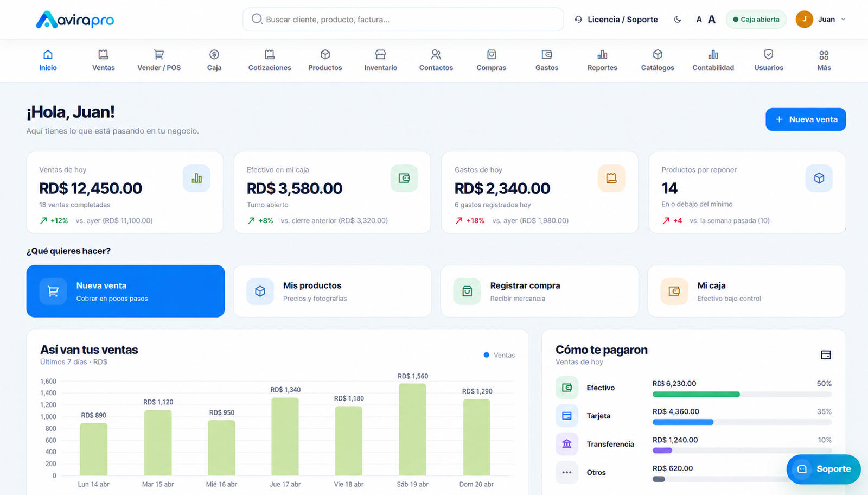The width and height of the screenshot is (868, 495).
Task: Toggle dark mode moon icon
Action: pos(678,20)
